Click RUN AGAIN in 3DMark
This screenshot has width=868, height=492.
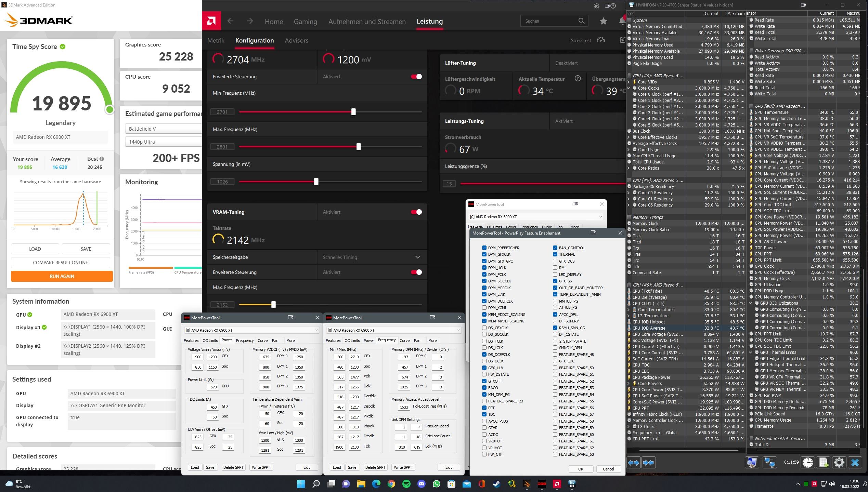pyautogui.click(x=62, y=276)
